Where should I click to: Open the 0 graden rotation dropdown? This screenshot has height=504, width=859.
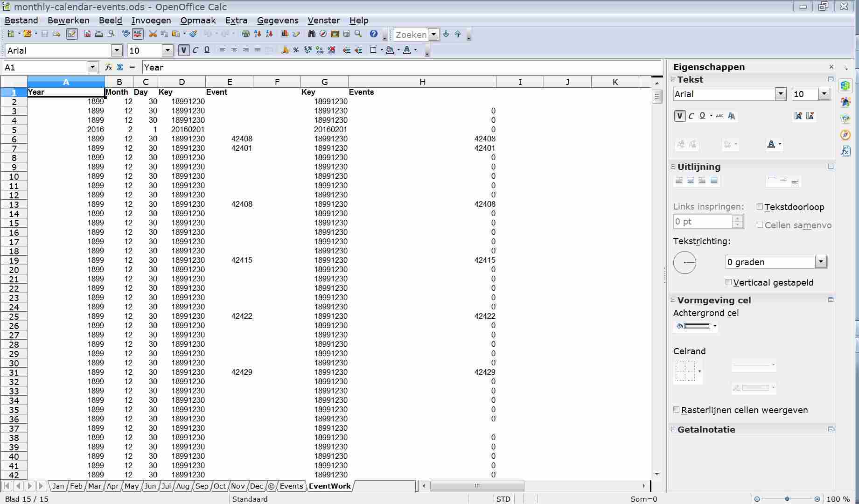pyautogui.click(x=821, y=262)
